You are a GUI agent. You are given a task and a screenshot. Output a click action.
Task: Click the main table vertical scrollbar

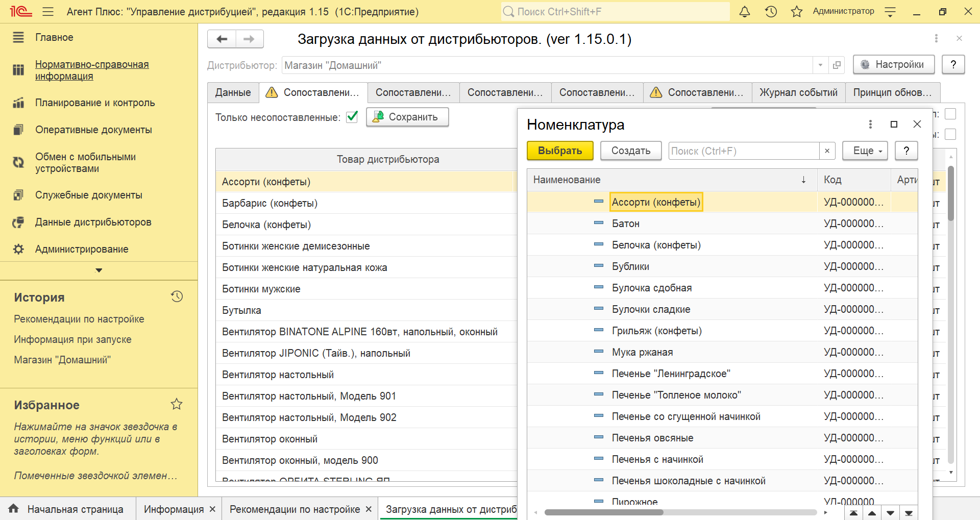(x=951, y=194)
